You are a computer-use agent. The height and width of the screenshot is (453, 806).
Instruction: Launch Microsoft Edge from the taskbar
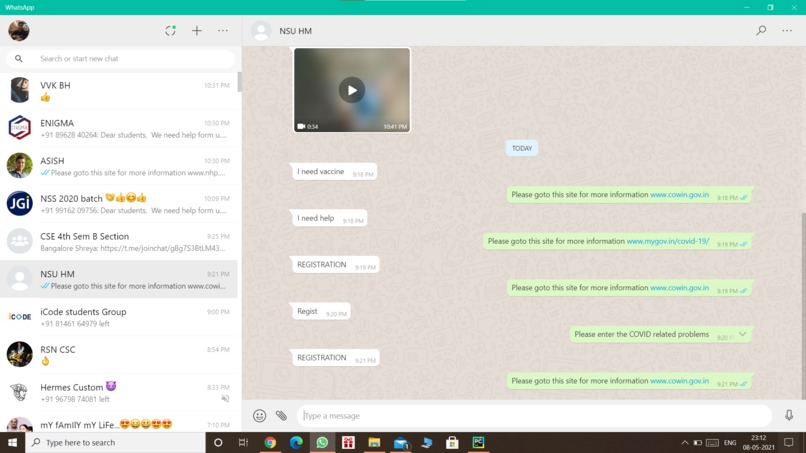(296, 442)
